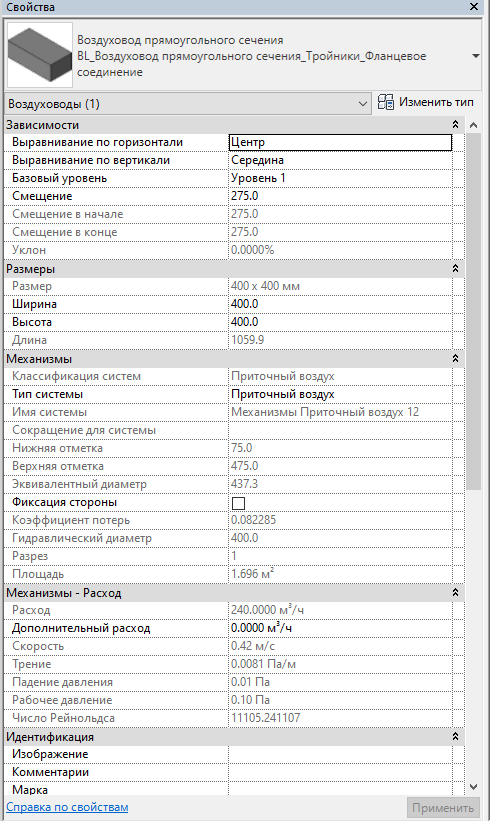Click the vertical scrollbar thumb
The width and height of the screenshot is (490, 821).
pyautogui.click(x=473, y=311)
